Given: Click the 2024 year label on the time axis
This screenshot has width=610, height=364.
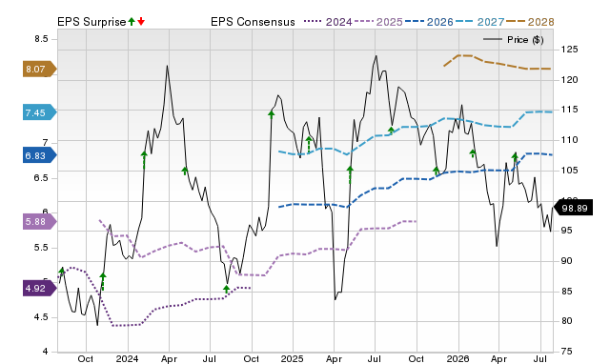Looking at the screenshot, I should click(127, 358).
